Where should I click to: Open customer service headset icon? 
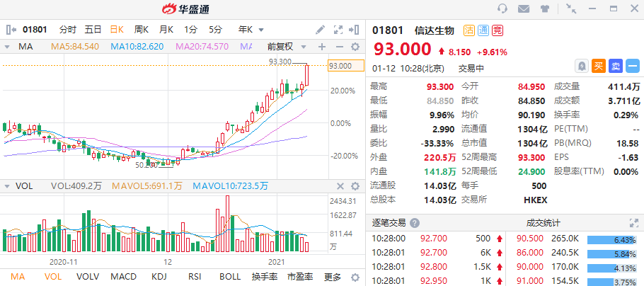502,8
